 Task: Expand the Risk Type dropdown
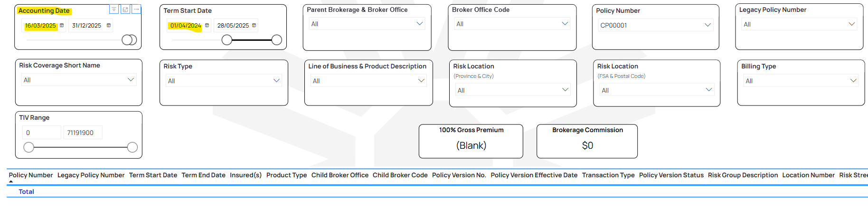click(x=276, y=81)
